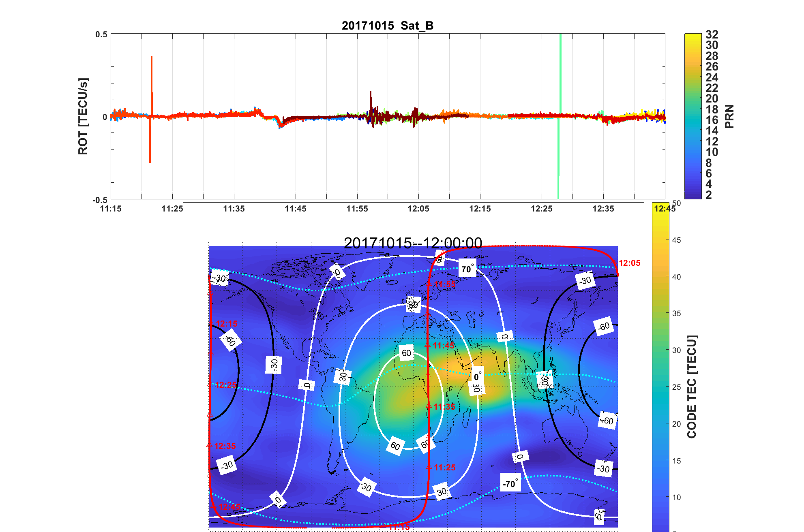Viewport: 804px width, 532px height.
Task: Select the "CODE TEC [TECU]" colorbar label
Action: click(692, 387)
